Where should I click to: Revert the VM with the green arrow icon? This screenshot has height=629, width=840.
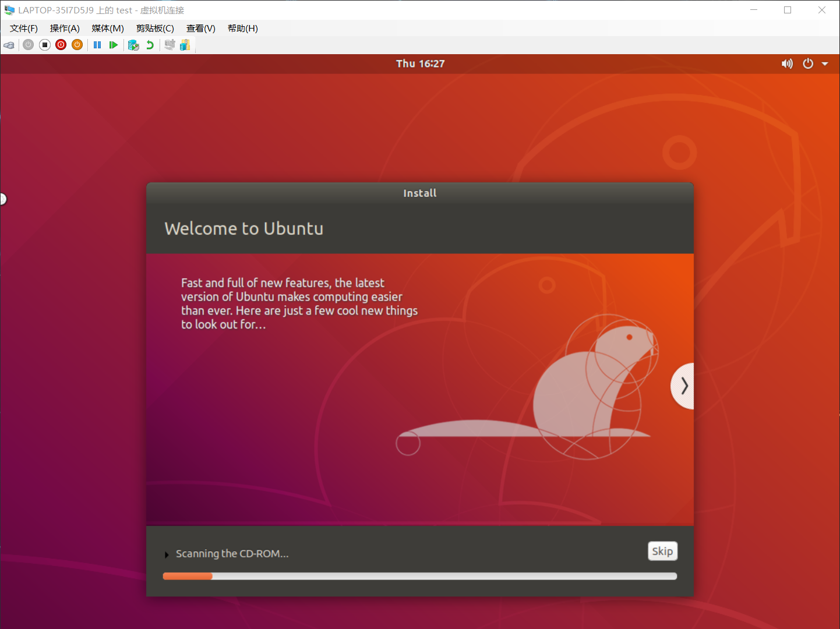(x=150, y=45)
